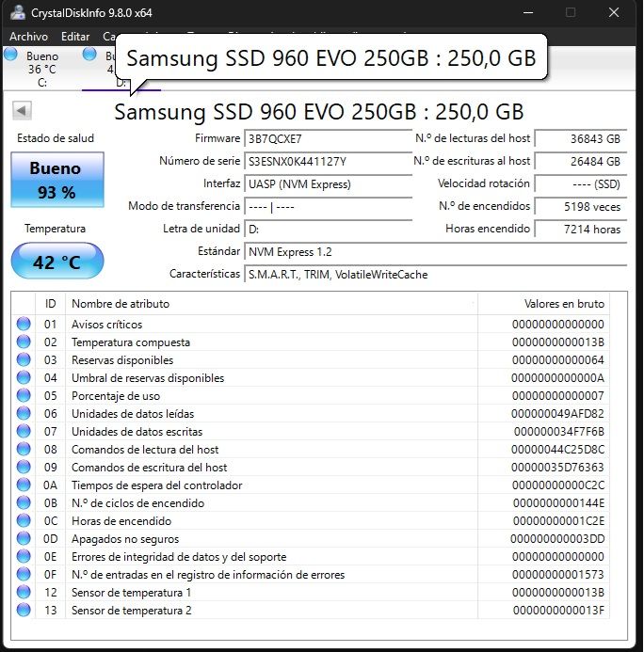
Task: Click status orb for Comandos de lectura del host
Action: click(x=24, y=449)
